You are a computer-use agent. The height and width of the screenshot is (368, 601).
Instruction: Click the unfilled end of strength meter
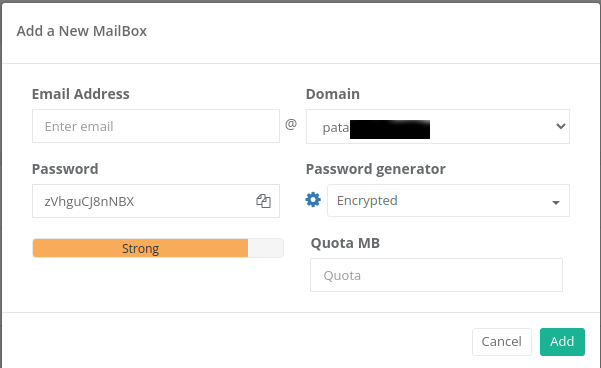coord(266,248)
